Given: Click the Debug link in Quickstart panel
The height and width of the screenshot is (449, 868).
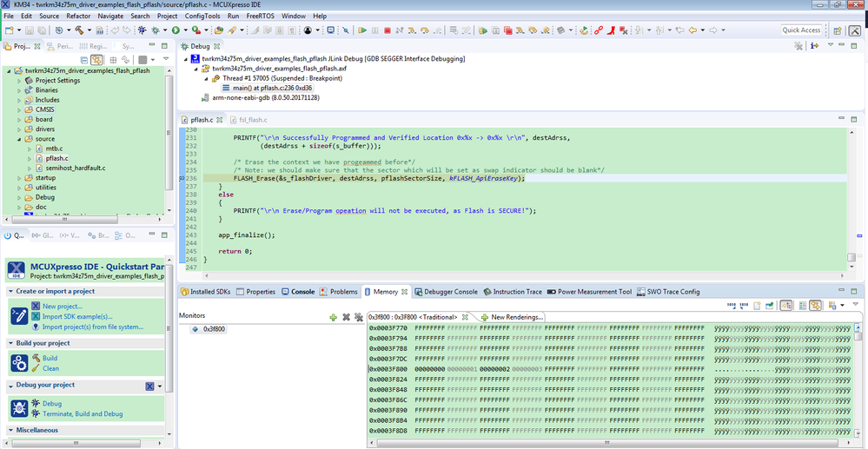Looking at the screenshot, I should tap(52, 404).
